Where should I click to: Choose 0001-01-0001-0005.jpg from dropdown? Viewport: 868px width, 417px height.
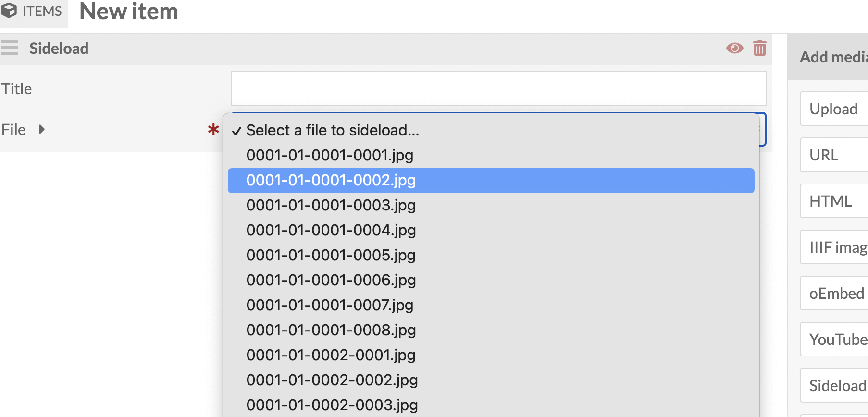pos(331,255)
